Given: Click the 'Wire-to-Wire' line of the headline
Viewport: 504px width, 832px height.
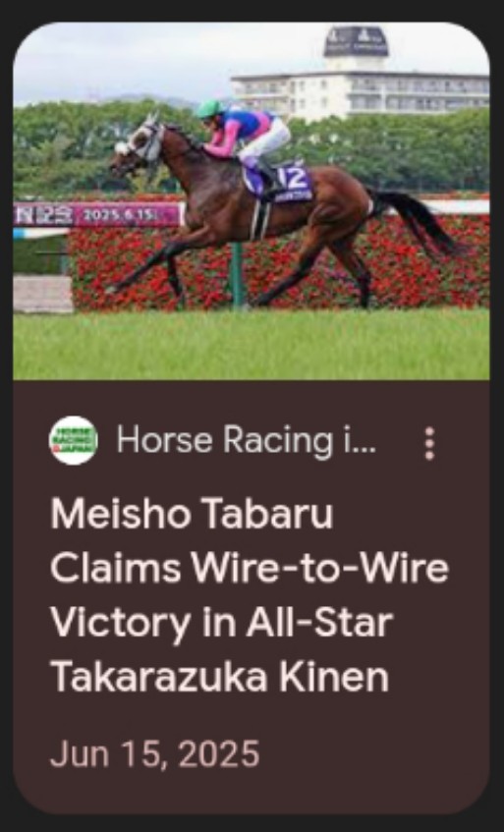Looking at the screenshot, I should (319, 569).
